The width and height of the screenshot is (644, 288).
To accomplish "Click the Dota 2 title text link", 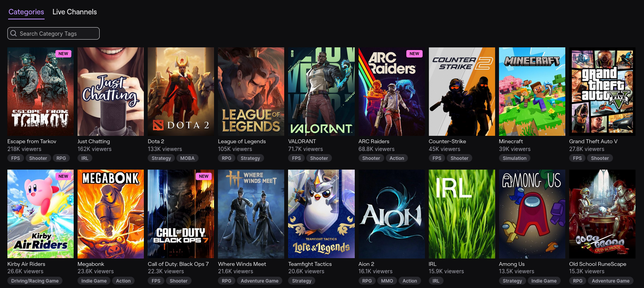I will tap(156, 141).
